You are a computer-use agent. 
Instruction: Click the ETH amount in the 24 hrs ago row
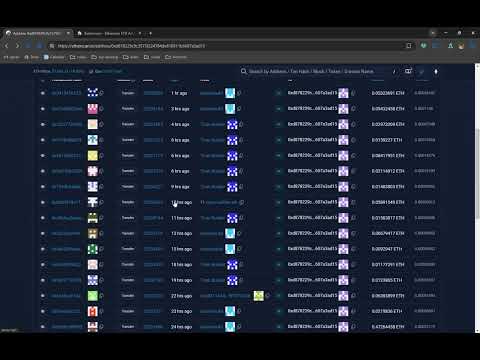point(388,327)
